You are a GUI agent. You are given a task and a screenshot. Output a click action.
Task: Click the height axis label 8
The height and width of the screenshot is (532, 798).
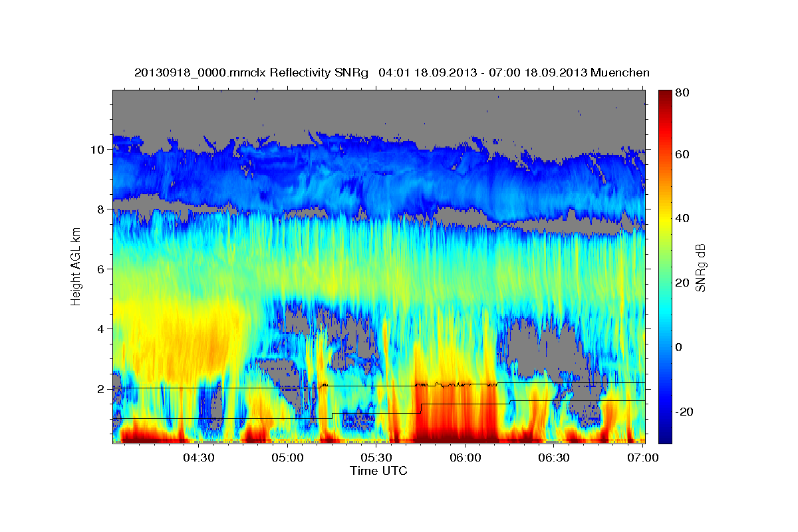pyautogui.click(x=102, y=209)
